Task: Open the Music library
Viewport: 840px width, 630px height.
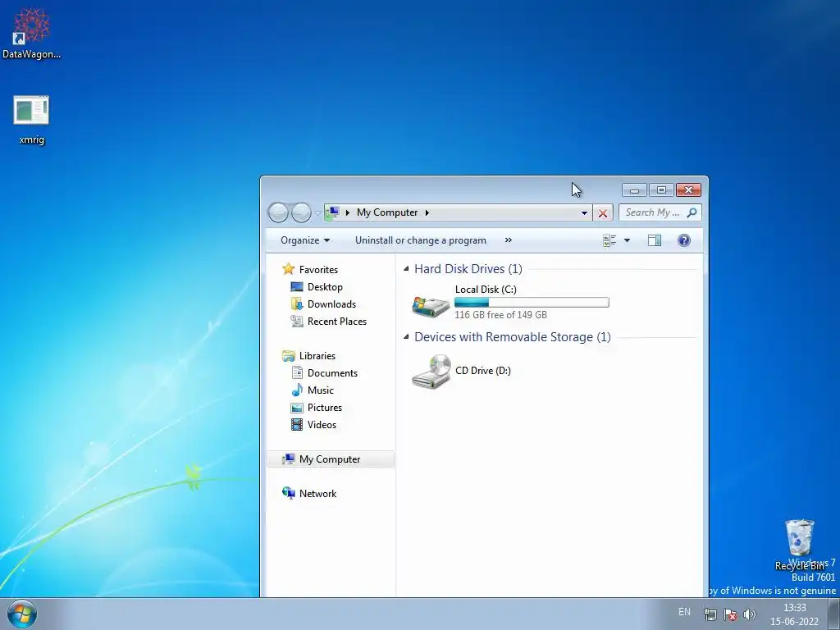Action: (x=321, y=390)
